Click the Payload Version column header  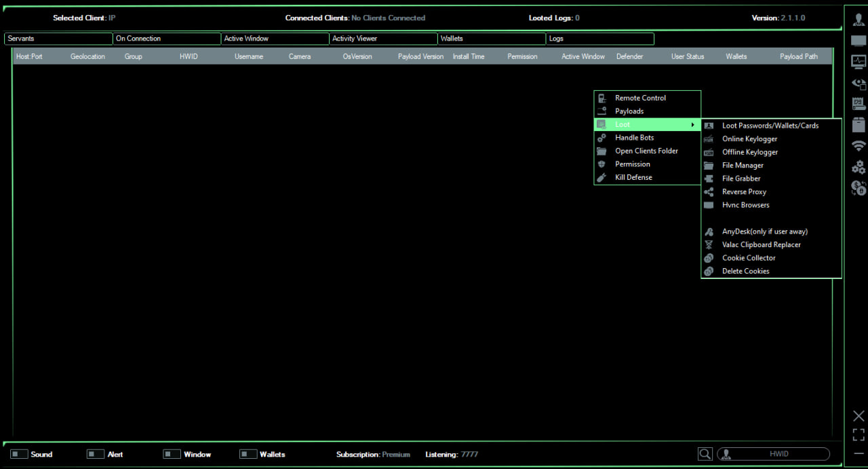pos(420,56)
